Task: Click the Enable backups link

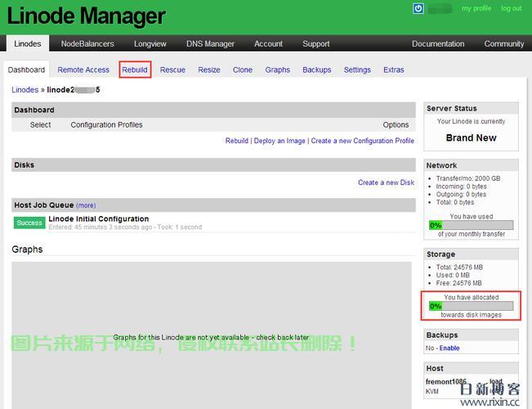Action: point(449,348)
